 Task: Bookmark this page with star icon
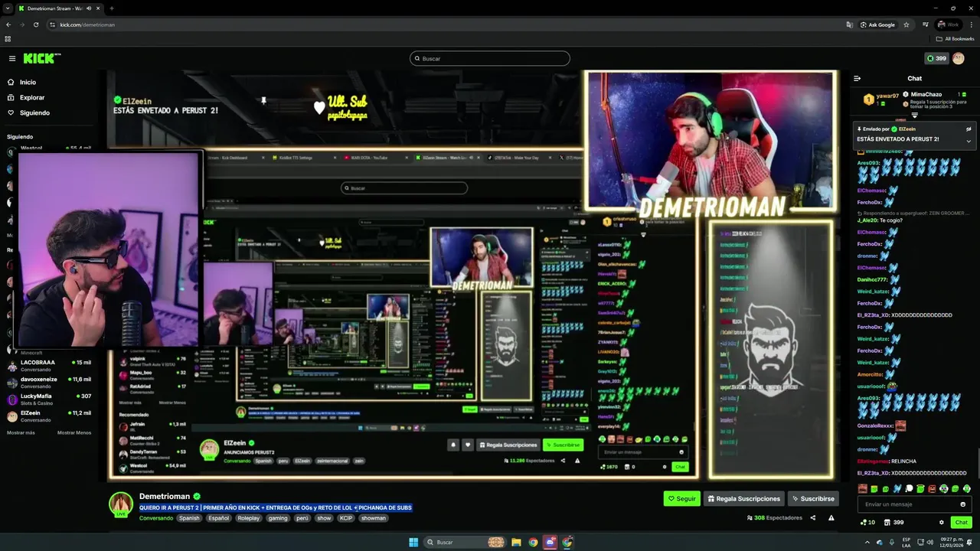(x=906, y=24)
